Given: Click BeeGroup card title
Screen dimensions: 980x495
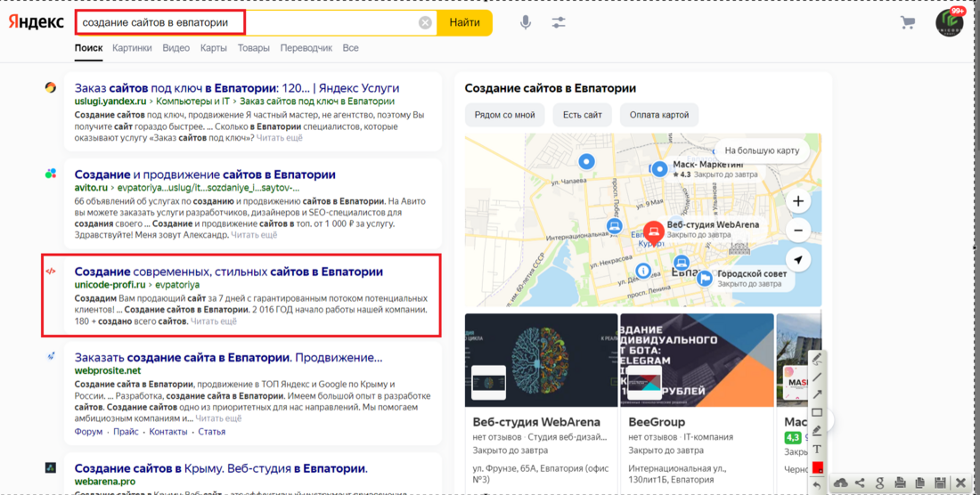Looking at the screenshot, I should point(657,422).
